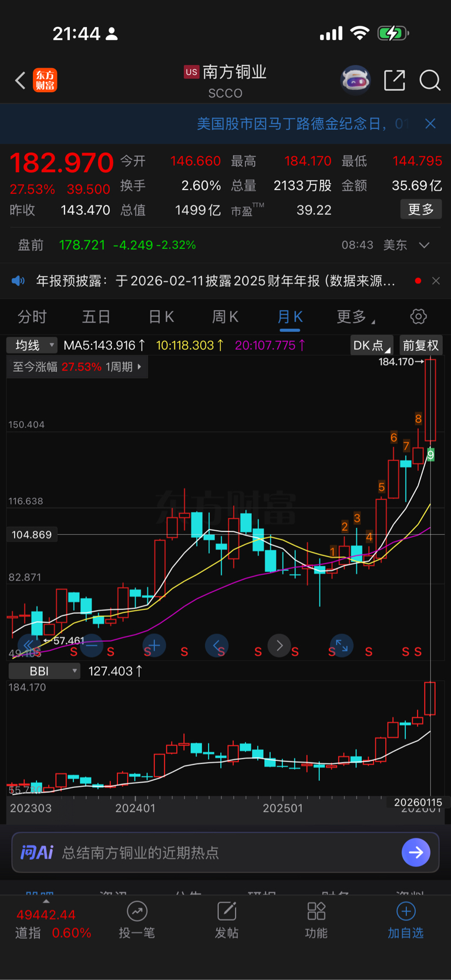Change the 前复权 adjustment setting
Image resolution: width=451 pixels, height=980 pixels.
pyautogui.click(x=420, y=345)
